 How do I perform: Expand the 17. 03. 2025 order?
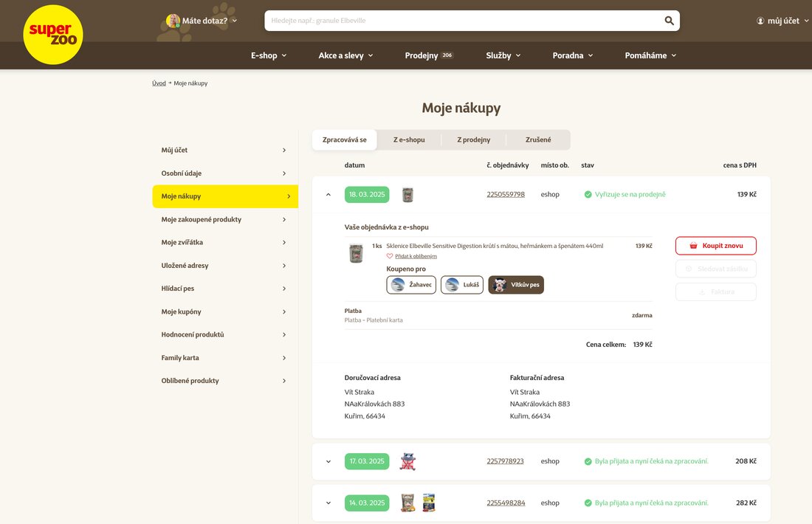328,461
